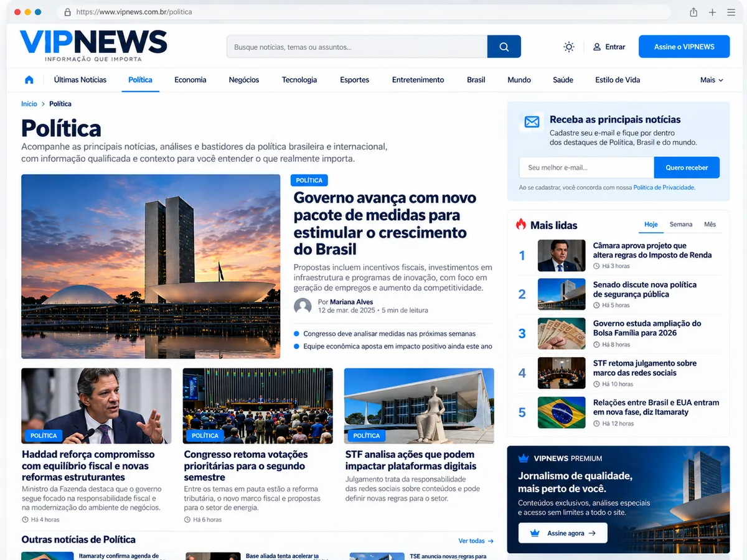
Task: Click the Assine o VIPNEWS button
Action: pos(684,47)
